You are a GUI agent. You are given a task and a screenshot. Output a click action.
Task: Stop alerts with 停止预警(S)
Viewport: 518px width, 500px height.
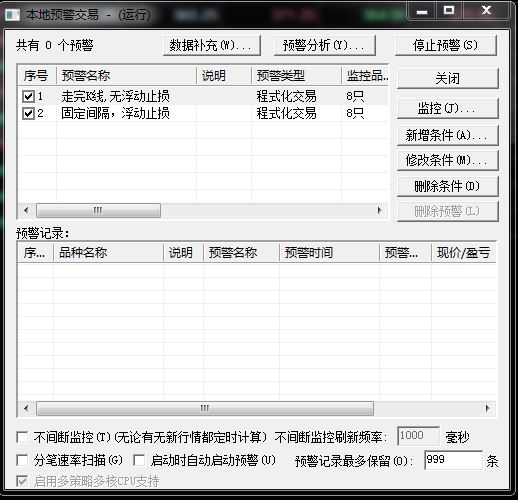pos(446,45)
